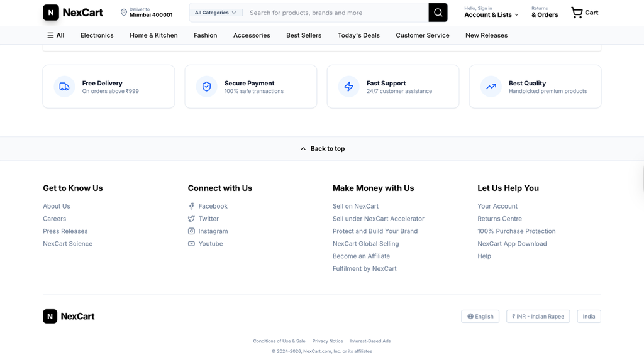Viewport: 644px width, 360px height.
Task: Click the Best Quality trend icon
Action: (491, 87)
